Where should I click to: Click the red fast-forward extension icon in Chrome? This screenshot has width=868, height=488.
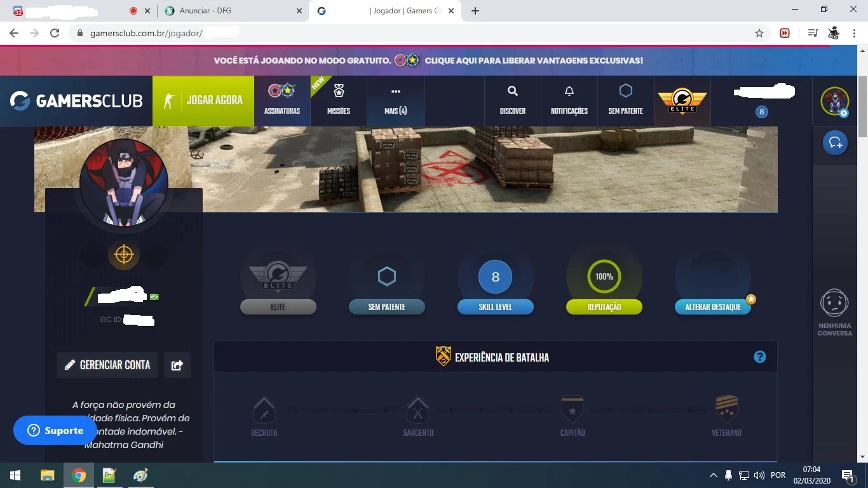click(785, 33)
